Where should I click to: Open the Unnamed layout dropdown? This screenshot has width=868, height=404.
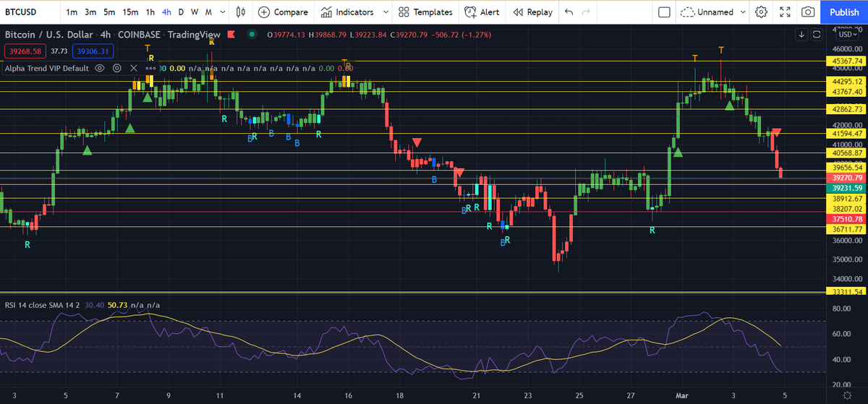[743, 12]
